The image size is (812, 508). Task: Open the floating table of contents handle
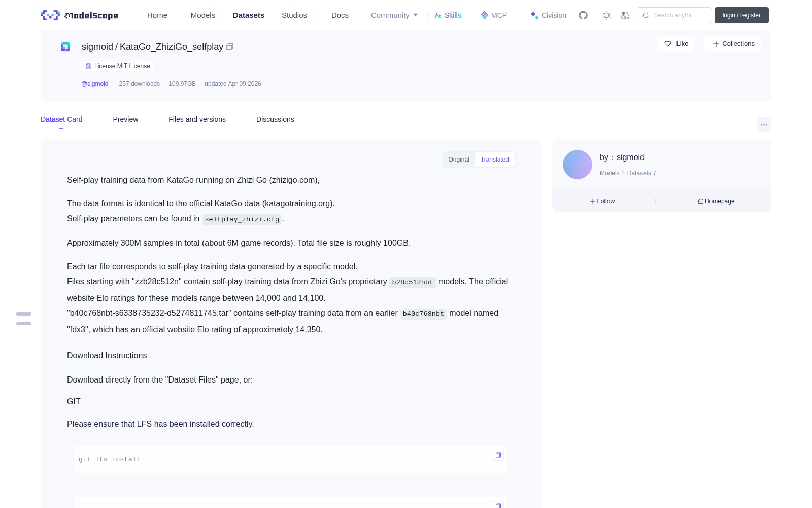click(24, 319)
